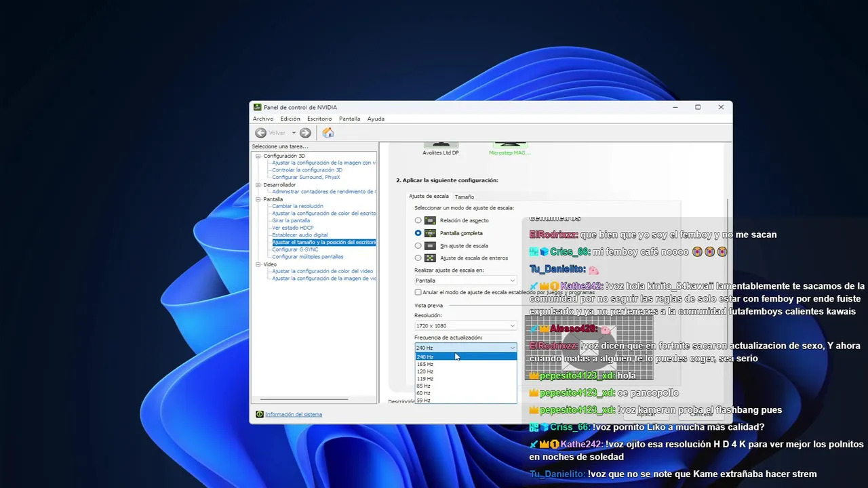Image resolution: width=868 pixels, height=488 pixels.
Task: Choose 119 Hz in the refresh list
Action: pyautogui.click(x=466, y=379)
